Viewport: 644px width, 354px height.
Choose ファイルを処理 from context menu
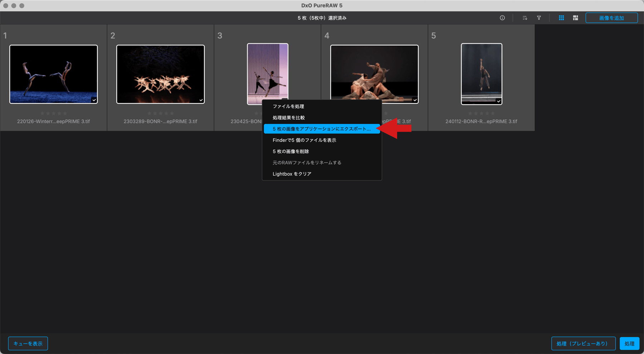pos(322,106)
